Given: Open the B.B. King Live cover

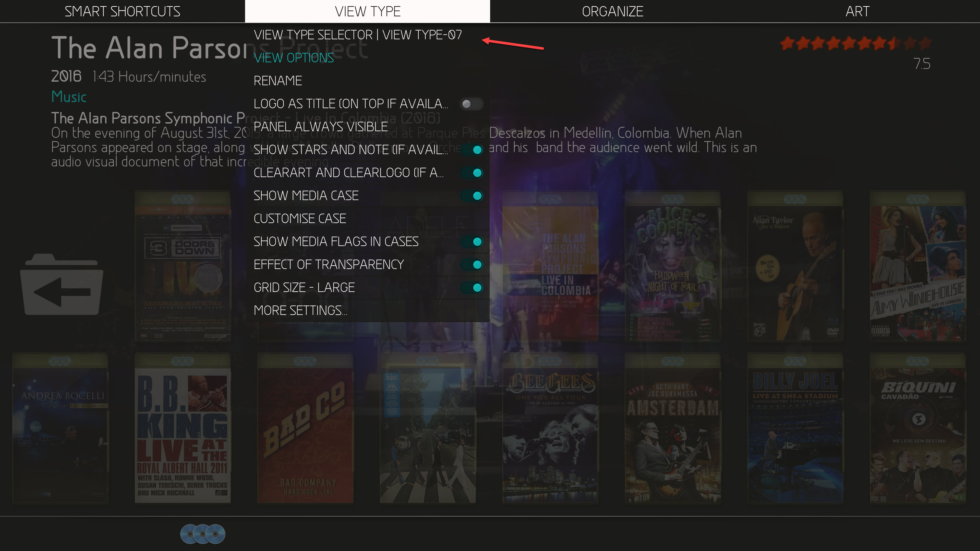Looking at the screenshot, I should tap(183, 428).
